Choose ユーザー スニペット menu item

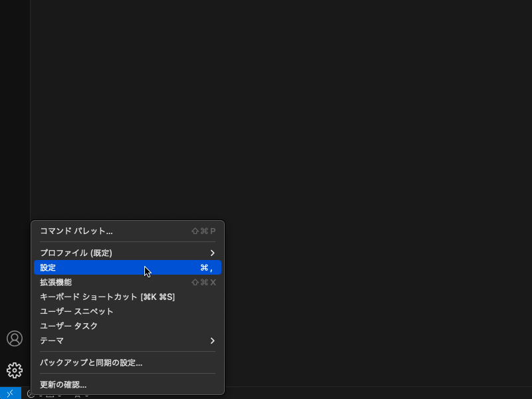128,311
